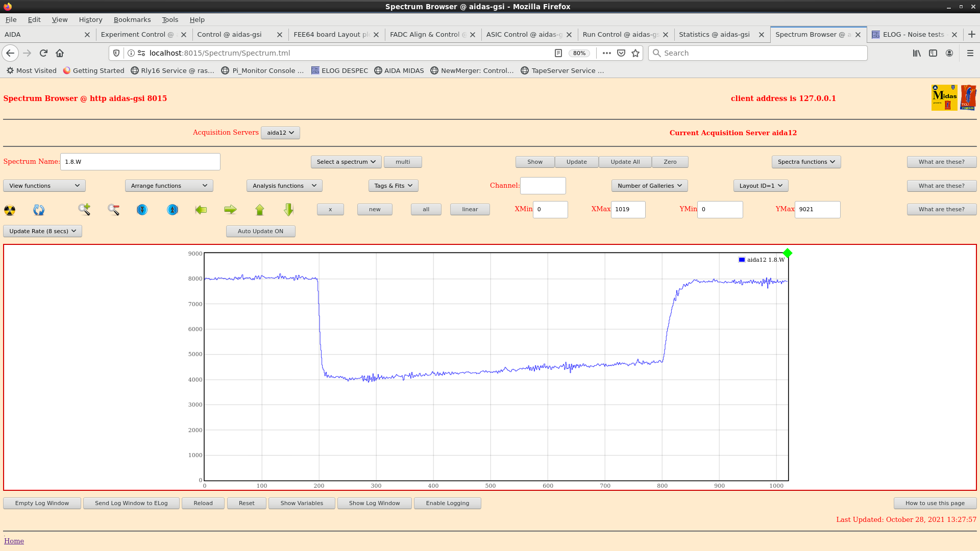Screen dimensions: 980x551
Task: Click the Enable Logging button
Action: click(x=447, y=503)
